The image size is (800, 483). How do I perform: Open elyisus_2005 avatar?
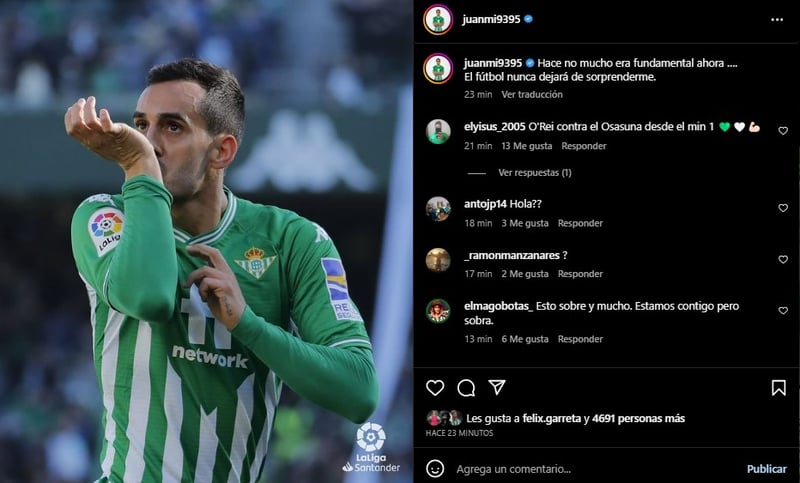(x=438, y=132)
